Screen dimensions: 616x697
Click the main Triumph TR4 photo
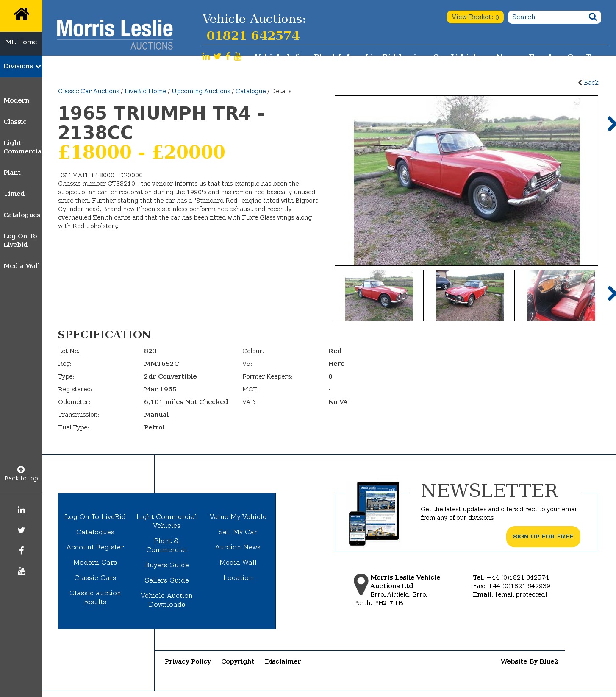point(466,181)
